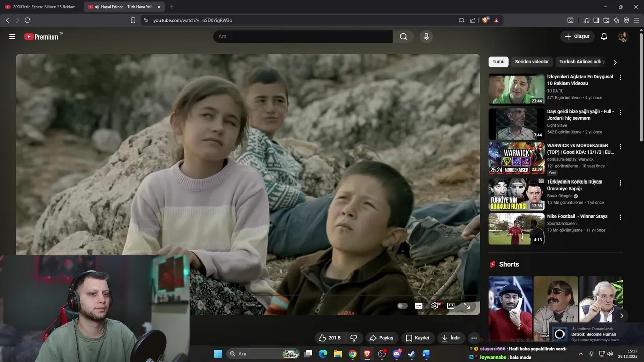The width and height of the screenshot is (644, 362).
Task: Open Light Slave channel link
Action: pos(557,125)
